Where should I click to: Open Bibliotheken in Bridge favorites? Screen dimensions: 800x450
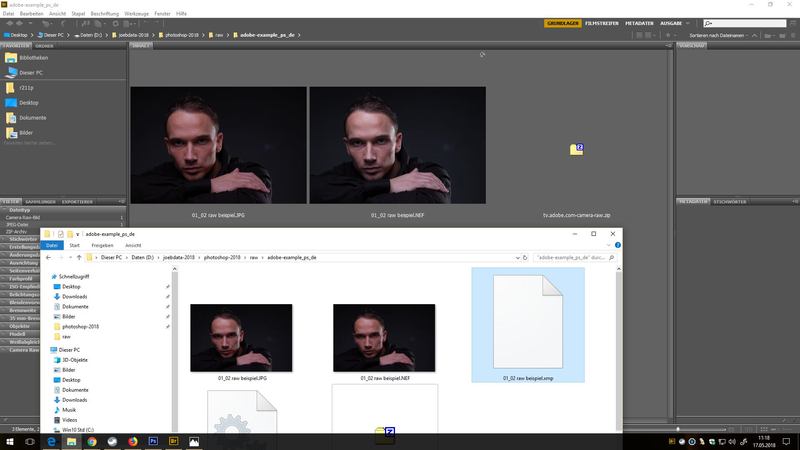(x=33, y=57)
